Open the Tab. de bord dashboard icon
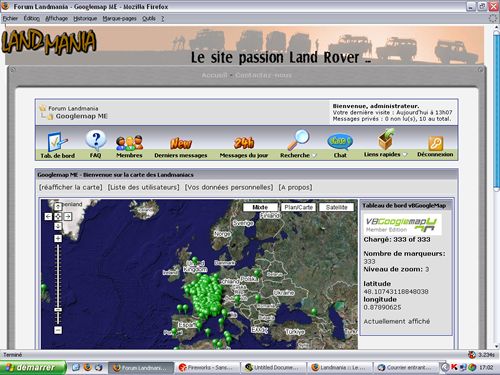This screenshot has height=375, width=500. (58, 142)
